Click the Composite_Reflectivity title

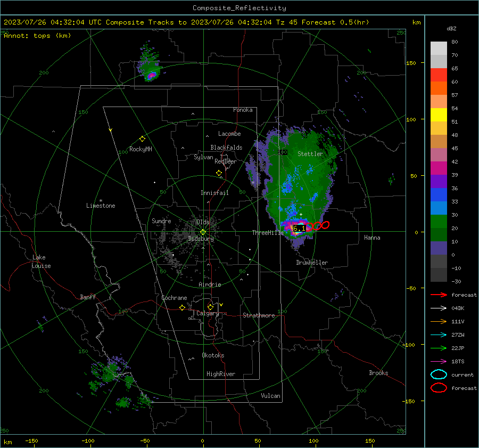[239, 8]
